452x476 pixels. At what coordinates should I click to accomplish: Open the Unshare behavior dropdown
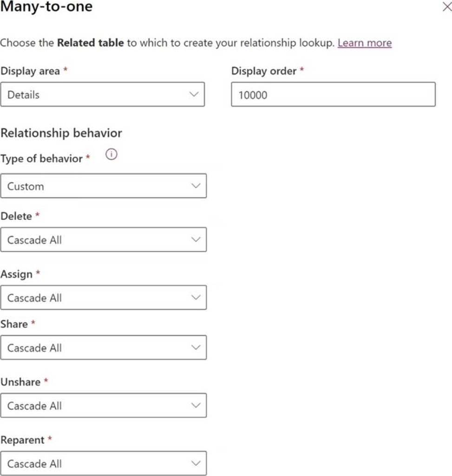pos(104,405)
